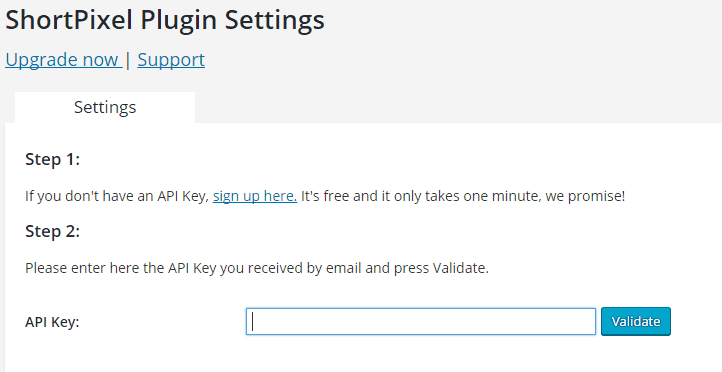This screenshot has width=722, height=372.
Task: Click the 'If you don't have an API Key' text
Action: pos(117,196)
